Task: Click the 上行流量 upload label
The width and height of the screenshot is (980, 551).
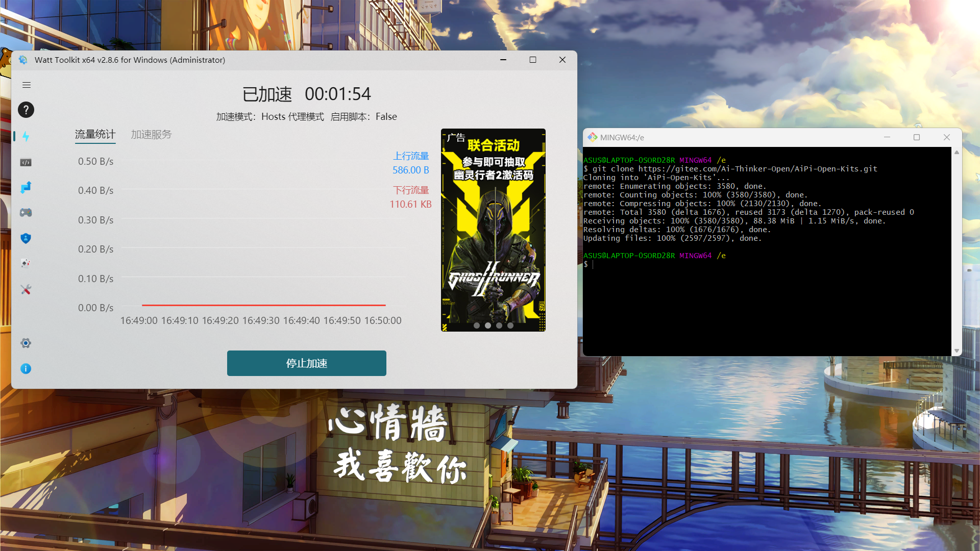Action: [411, 156]
